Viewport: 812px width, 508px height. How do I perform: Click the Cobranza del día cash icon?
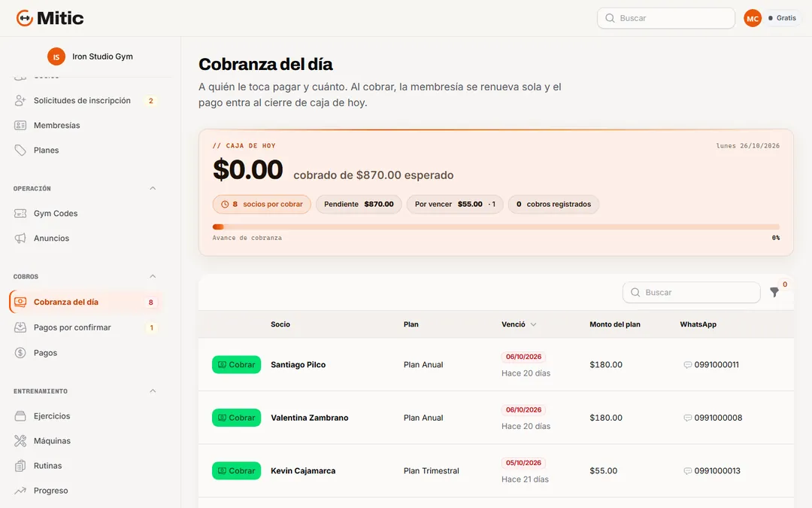20,303
